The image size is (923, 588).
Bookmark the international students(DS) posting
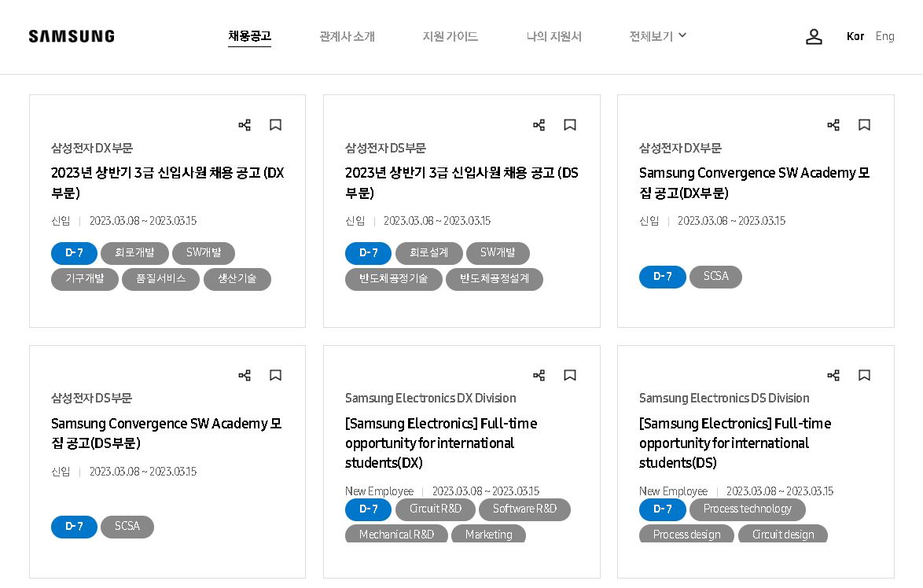(x=864, y=375)
